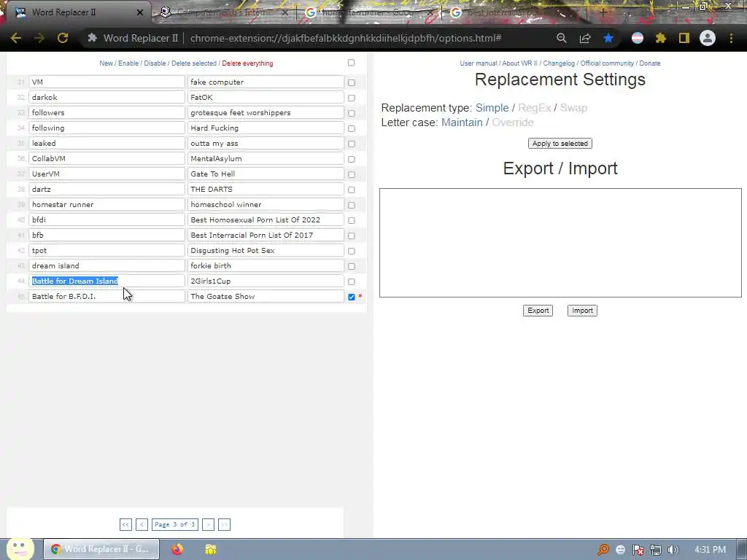Viewport: 747px width, 560px height.
Task: Close the Word Replacer II tab
Action: pyautogui.click(x=140, y=12)
